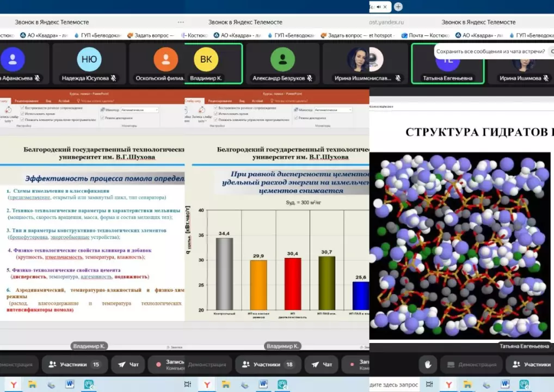
Task: Select the orange avatar of Оскольский филиал
Action: click(165, 59)
